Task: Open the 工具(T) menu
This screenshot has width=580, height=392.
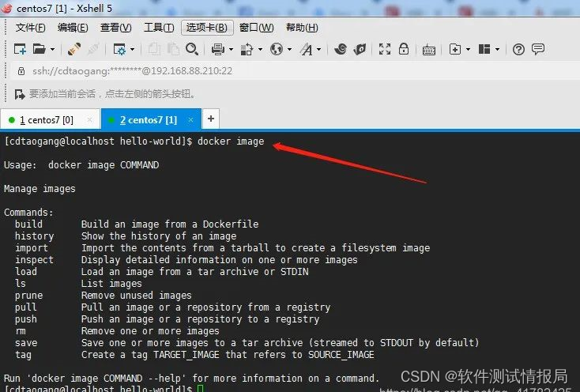Action: tap(159, 28)
